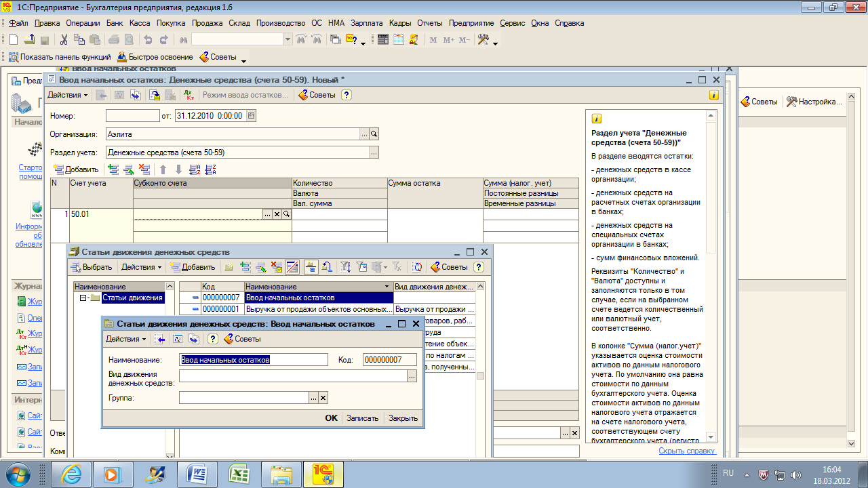
Task: Click Выбрать button in Статьи движения toolbar
Action: [x=92, y=267]
